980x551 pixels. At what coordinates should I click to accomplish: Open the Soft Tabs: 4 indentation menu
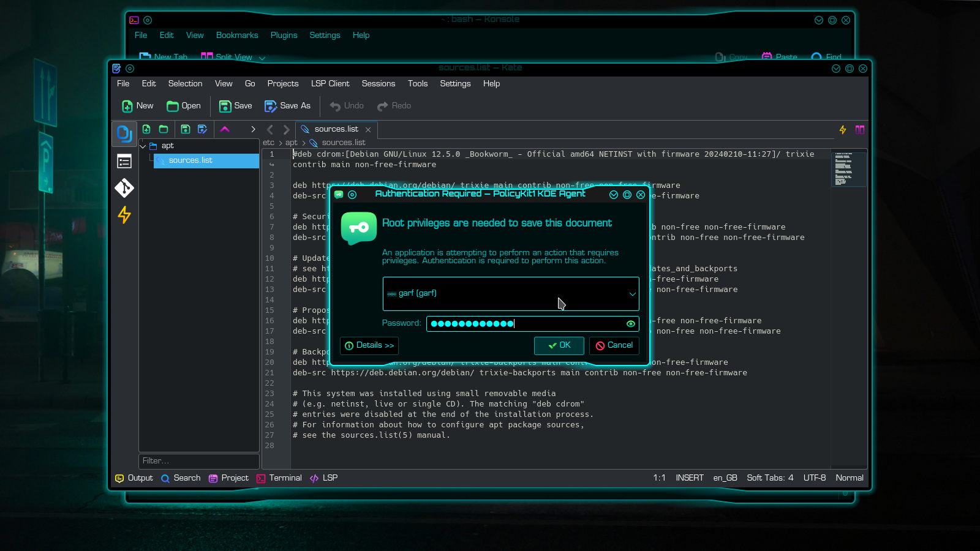point(770,478)
